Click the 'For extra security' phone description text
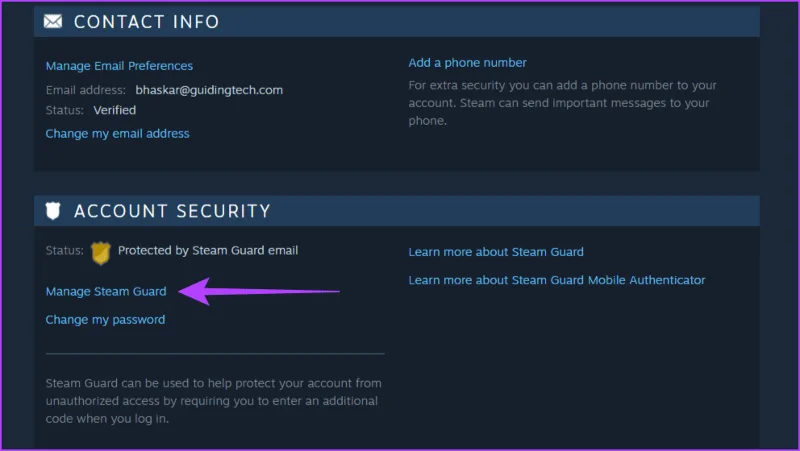800x451 pixels. [562, 103]
